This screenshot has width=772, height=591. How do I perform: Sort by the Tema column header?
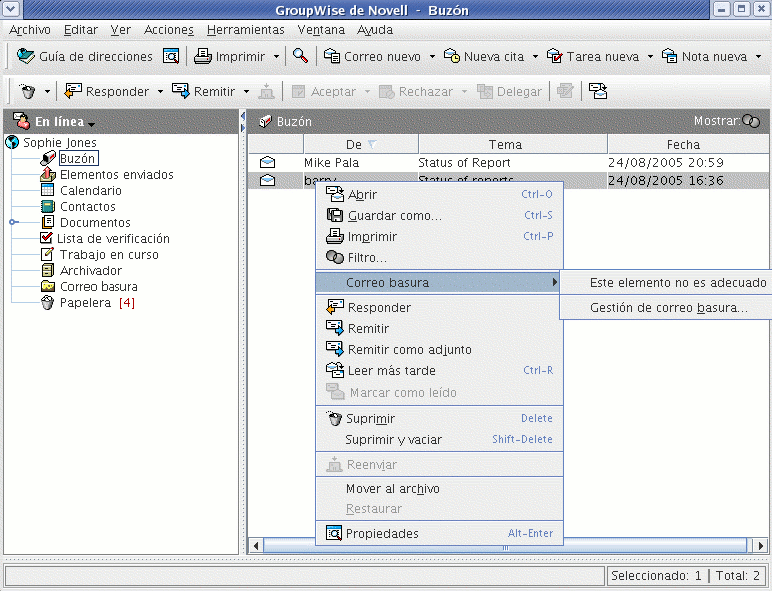point(513,144)
